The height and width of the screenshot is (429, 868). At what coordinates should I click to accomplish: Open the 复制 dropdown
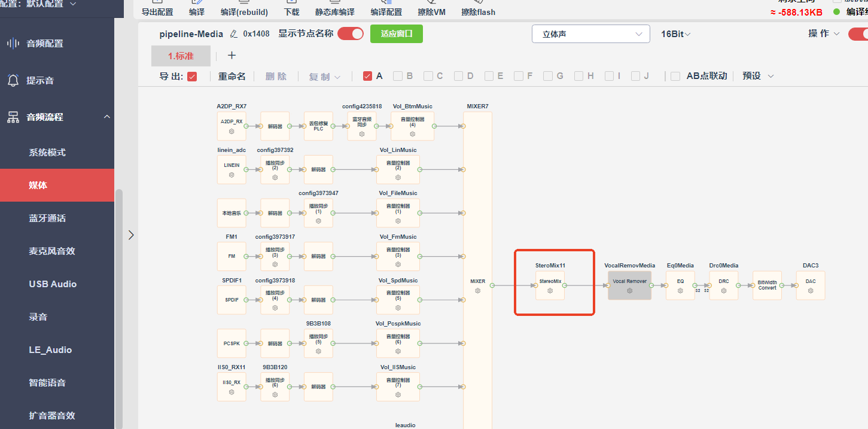325,77
